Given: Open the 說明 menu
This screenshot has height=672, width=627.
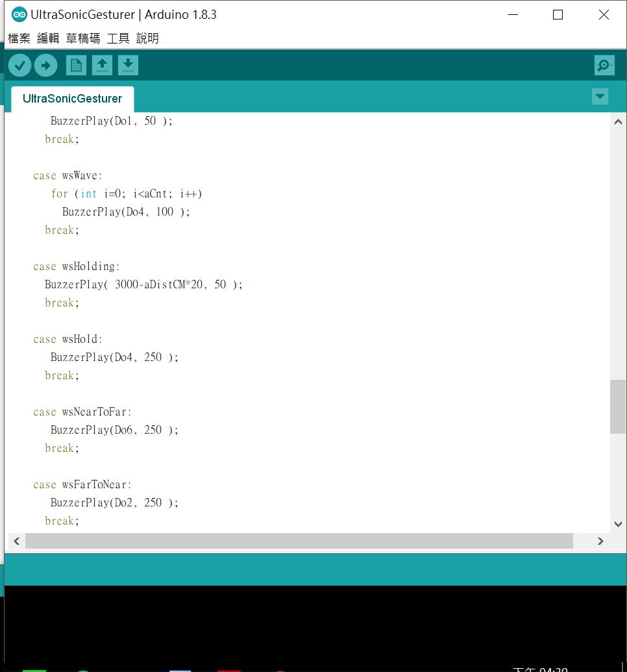Looking at the screenshot, I should click(x=146, y=38).
